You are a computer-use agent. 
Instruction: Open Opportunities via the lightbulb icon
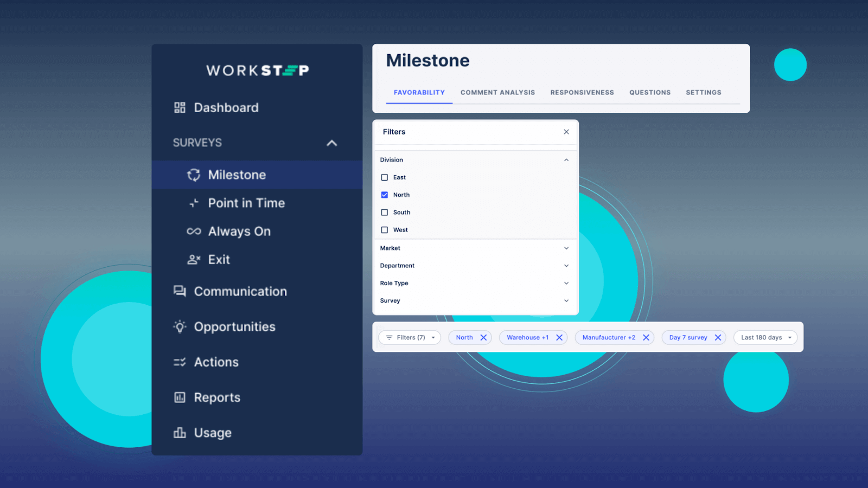(x=180, y=326)
